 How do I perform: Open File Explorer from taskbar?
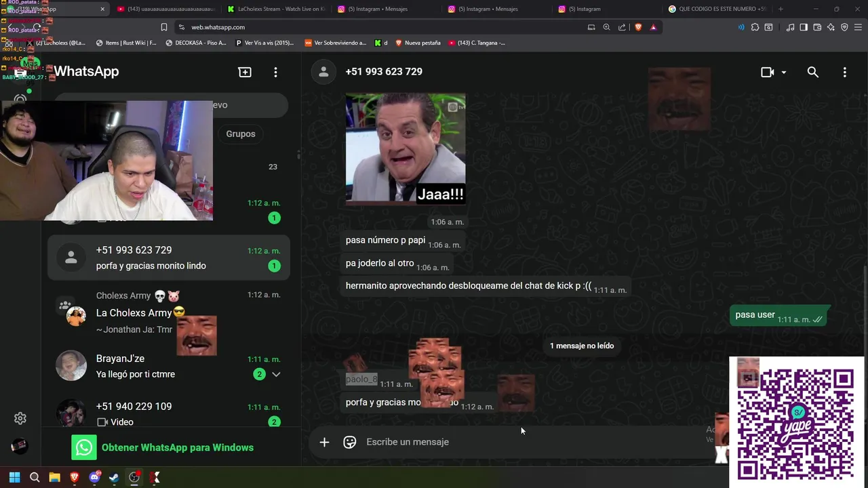point(54,477)
